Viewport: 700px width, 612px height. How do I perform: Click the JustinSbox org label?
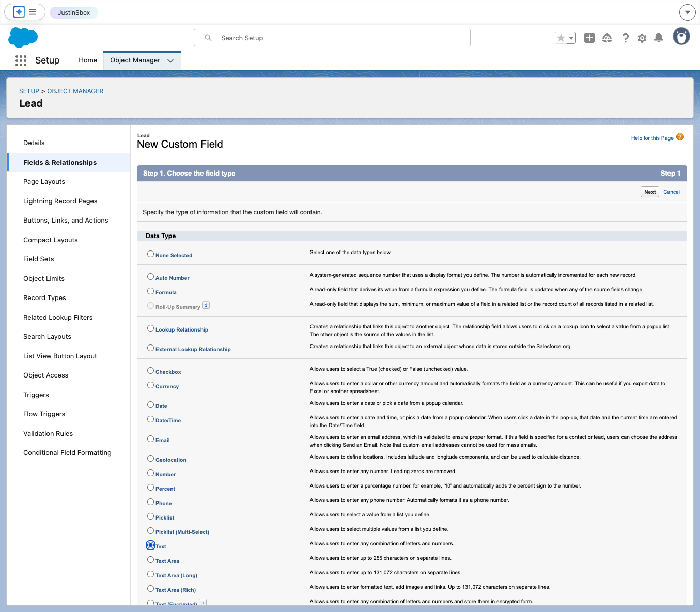pos(74,12)
